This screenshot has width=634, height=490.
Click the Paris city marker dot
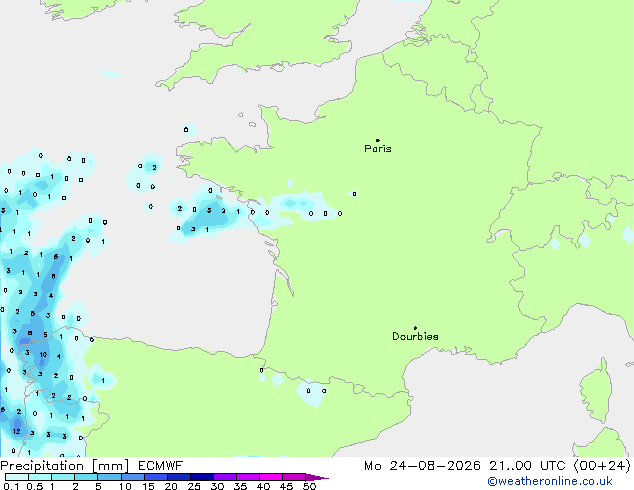378,140
